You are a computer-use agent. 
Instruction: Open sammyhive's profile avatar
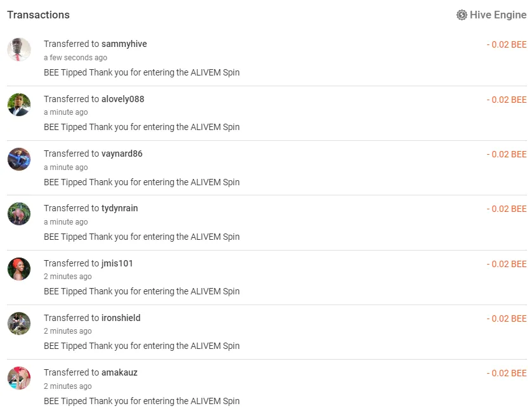pyautogui.click(x=19, y=49)
